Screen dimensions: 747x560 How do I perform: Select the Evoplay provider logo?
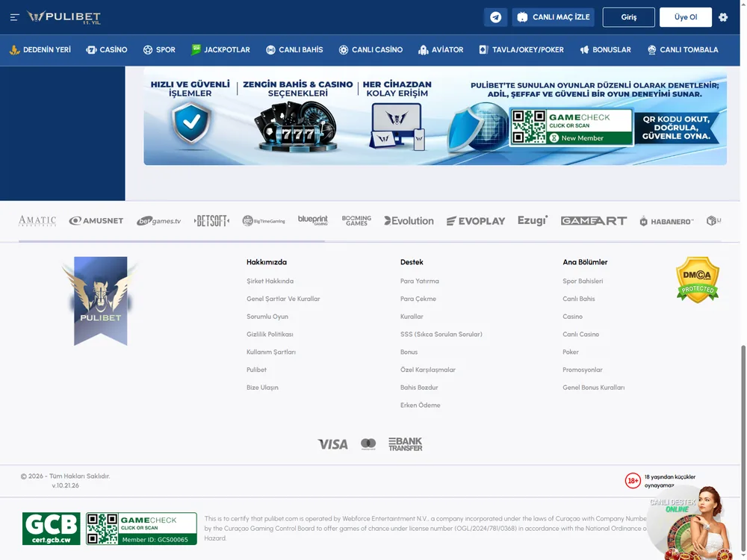pos(476,221)
